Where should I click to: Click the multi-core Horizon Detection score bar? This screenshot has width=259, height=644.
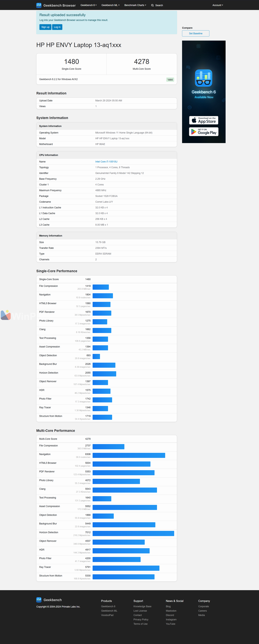click(133, 533)
